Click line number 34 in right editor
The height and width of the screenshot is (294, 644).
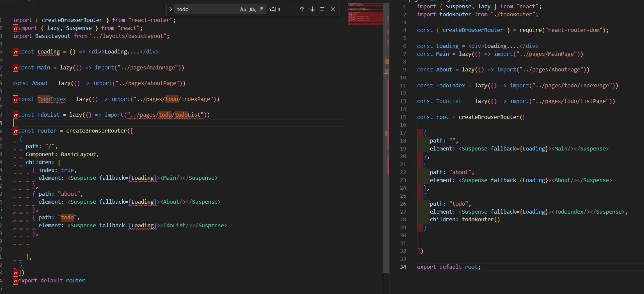(403, 267)
